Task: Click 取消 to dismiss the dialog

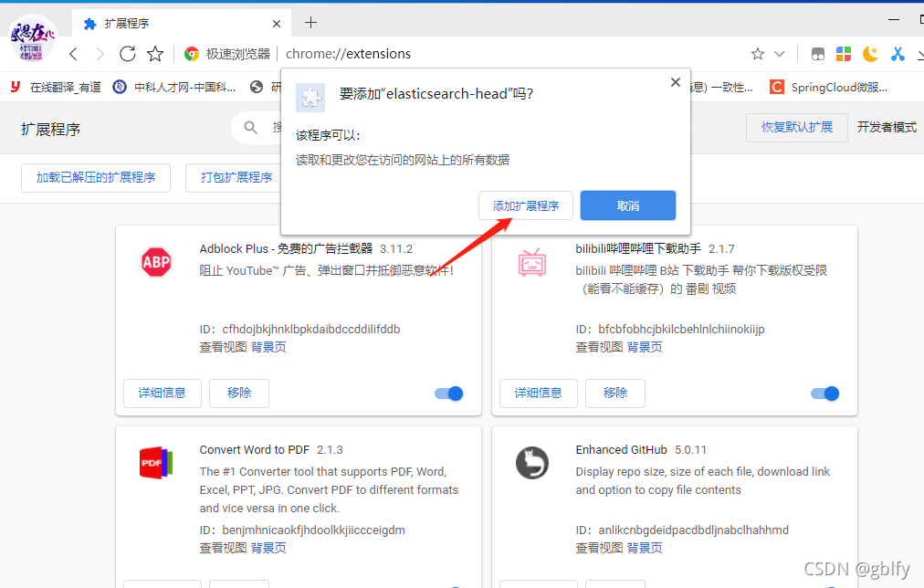Action: click(x=627, y=205)
